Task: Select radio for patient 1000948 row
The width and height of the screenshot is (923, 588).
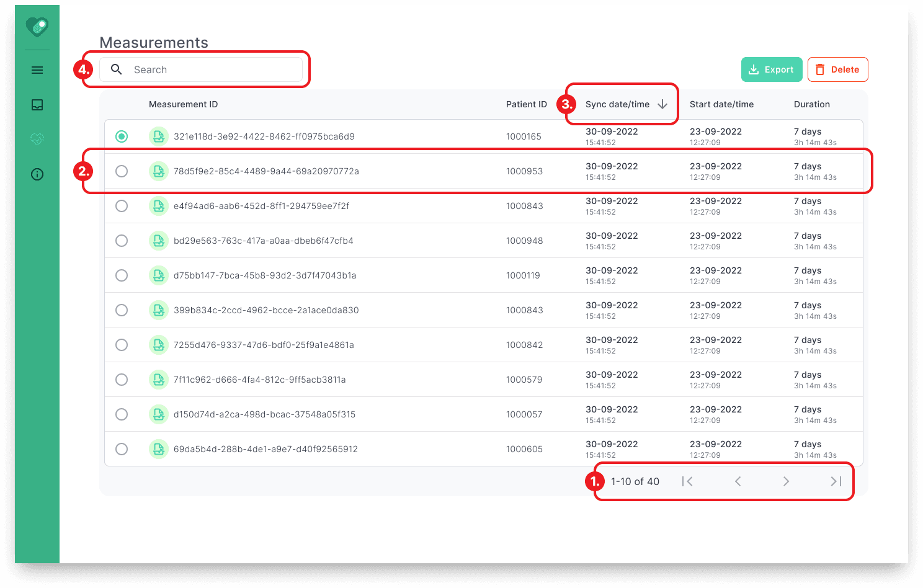Action: click(x=122, y=241)
